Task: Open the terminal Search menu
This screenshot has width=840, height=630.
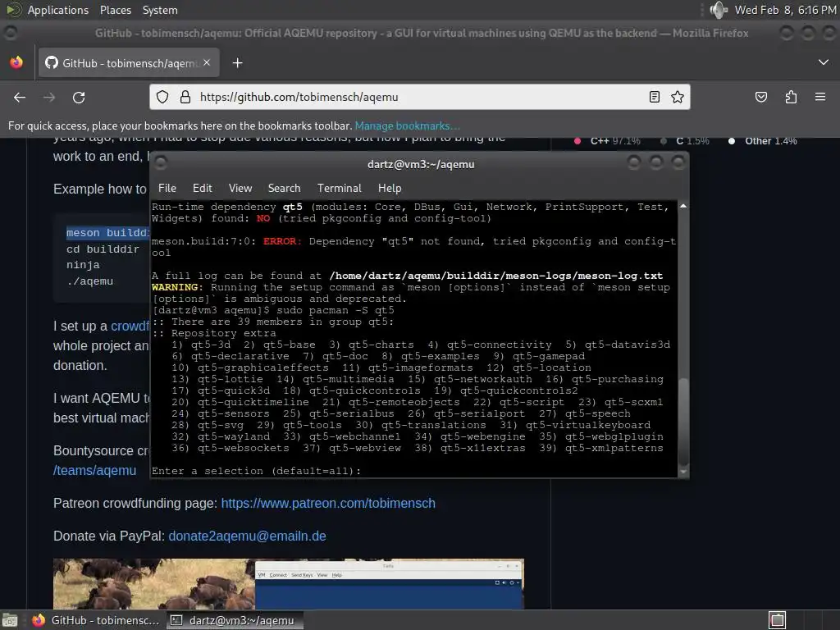Action: pyautogui.click(x=284, y=188)
